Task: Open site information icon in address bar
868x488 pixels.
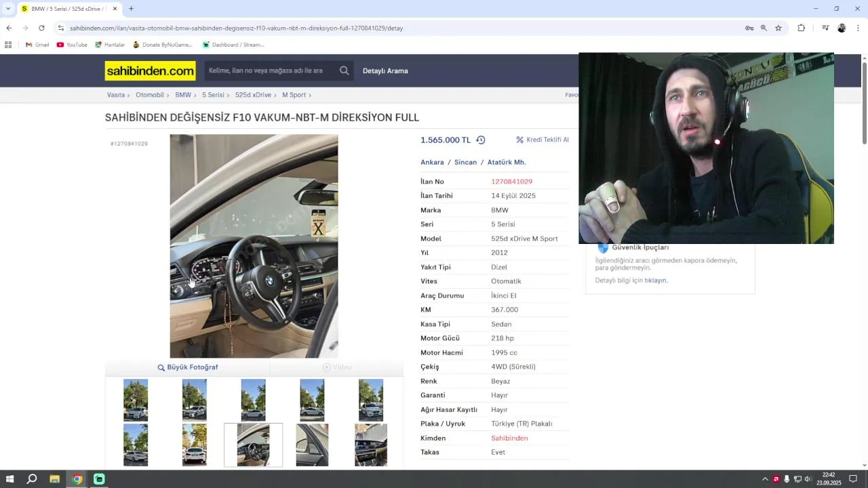Action: 60,28
